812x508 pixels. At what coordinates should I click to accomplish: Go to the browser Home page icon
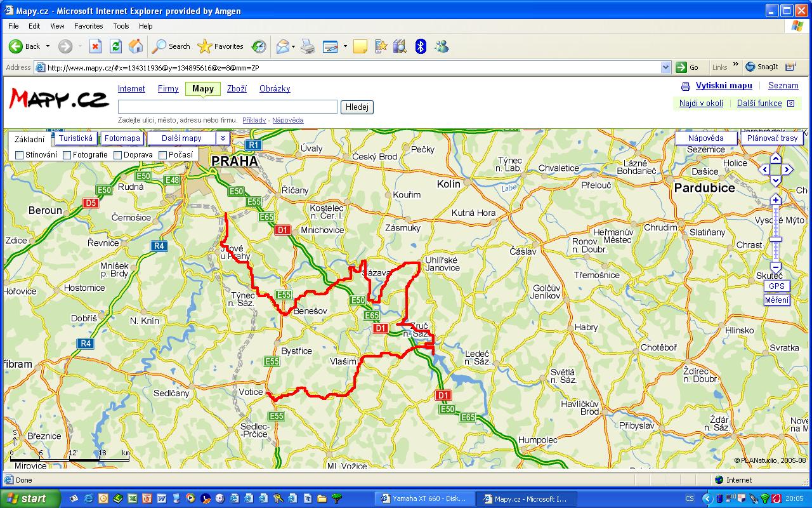(x=135, y=46)
